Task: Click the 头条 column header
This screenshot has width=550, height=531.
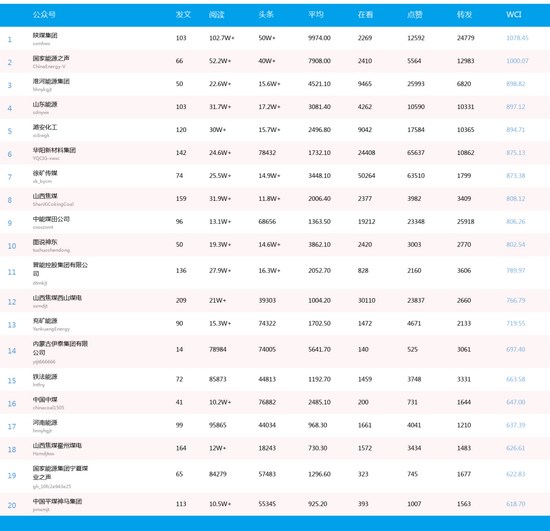Action: tap(266, 14)
